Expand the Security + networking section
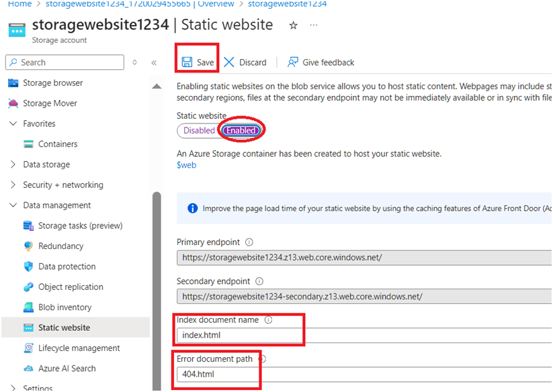 [x=13, y=185]
